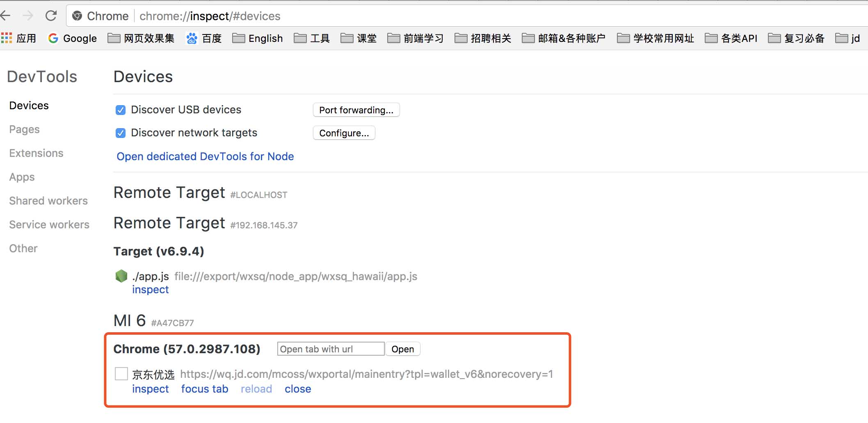The image size is (868, 423).
Task: Open the Google bookmark
Action: click(73, 38)
